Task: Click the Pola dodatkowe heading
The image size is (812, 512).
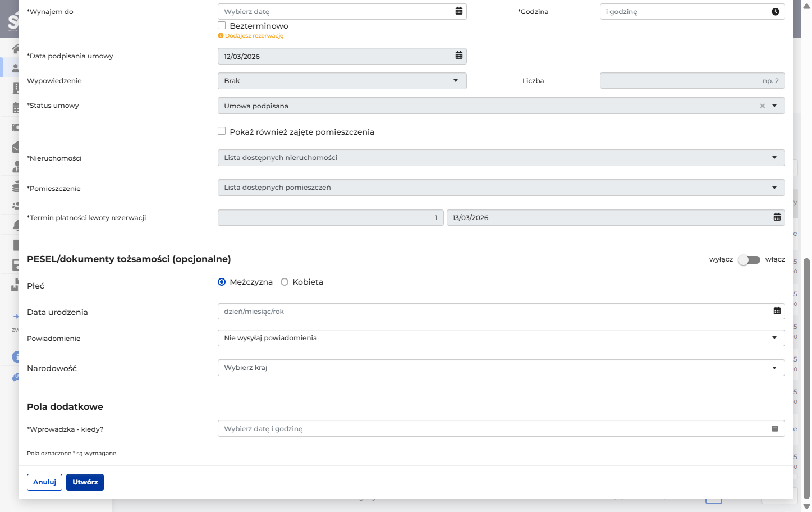Action: click(x=65, y=406)
